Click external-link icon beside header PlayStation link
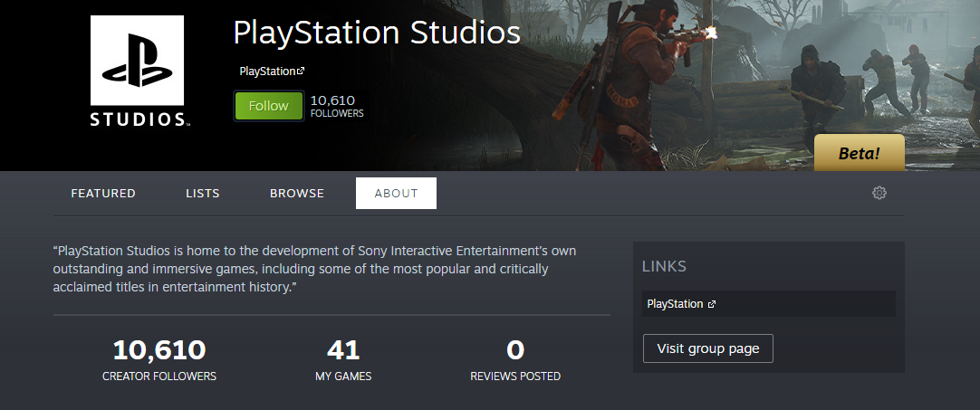The image size is (980, 410). click(x=301, y=72)
